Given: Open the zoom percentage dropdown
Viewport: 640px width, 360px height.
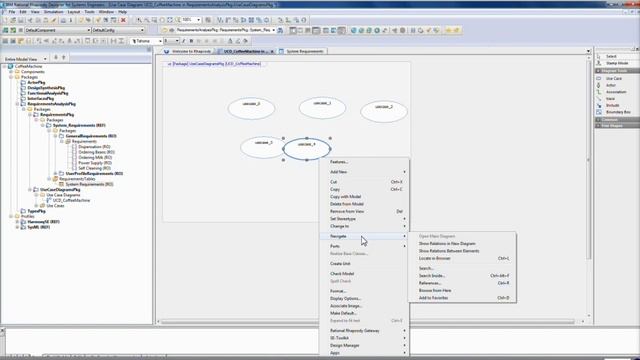Looking at the screenshot, I should pos(198,20).
